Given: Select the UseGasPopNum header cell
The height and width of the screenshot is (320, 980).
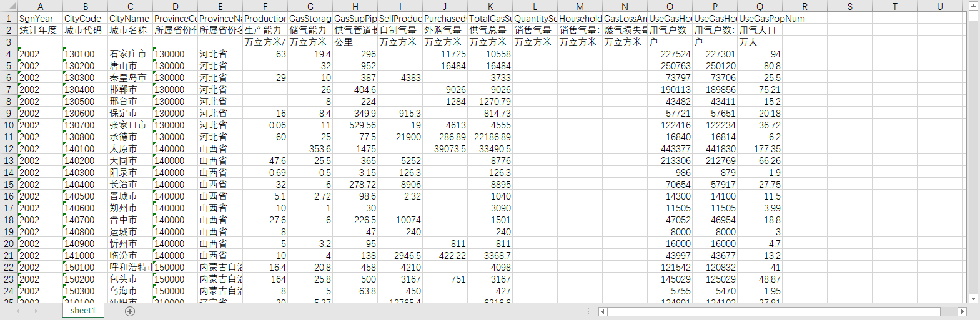Looking at the screenshot, I should point(760,19).
